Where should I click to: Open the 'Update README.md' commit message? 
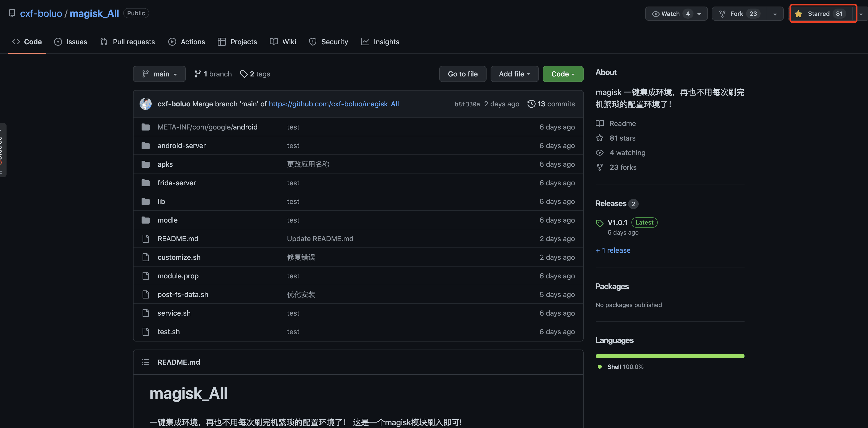[x=320, y=239]
